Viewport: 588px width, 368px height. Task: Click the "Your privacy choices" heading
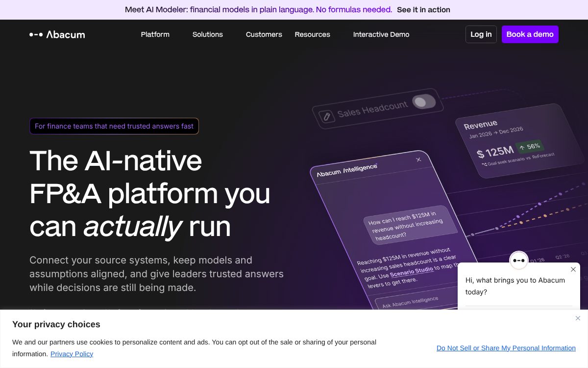point(56,324)
